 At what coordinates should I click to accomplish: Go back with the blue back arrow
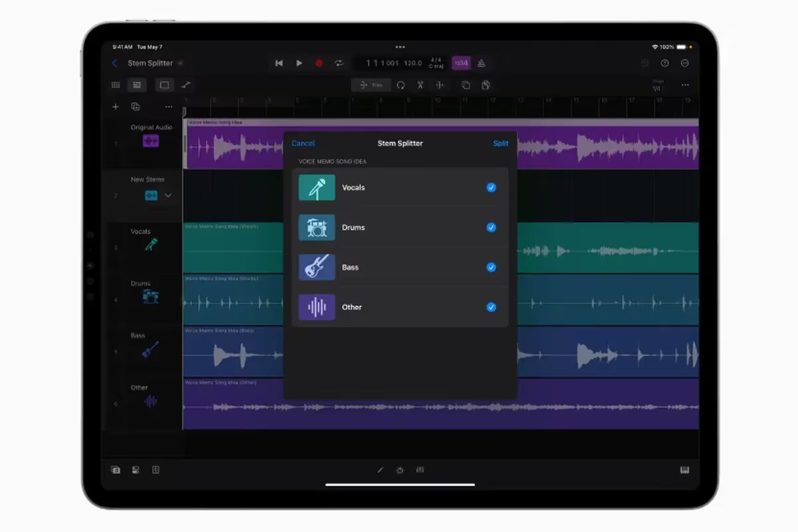pyautogui.click(x=114, y=63)
